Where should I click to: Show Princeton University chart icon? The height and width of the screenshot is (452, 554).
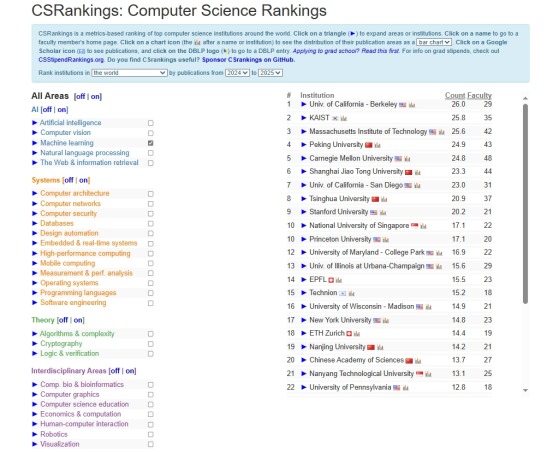coord(386,240)
